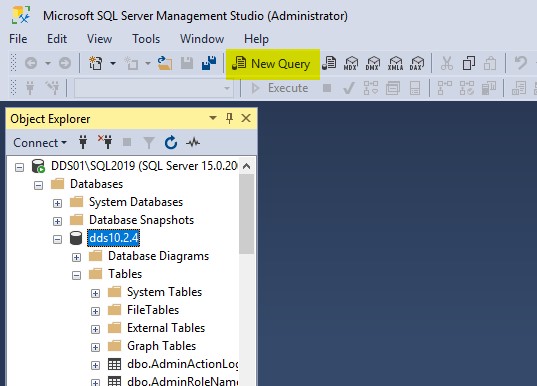
Task: Expand the System Databases folder
Action: coord(58,203)
